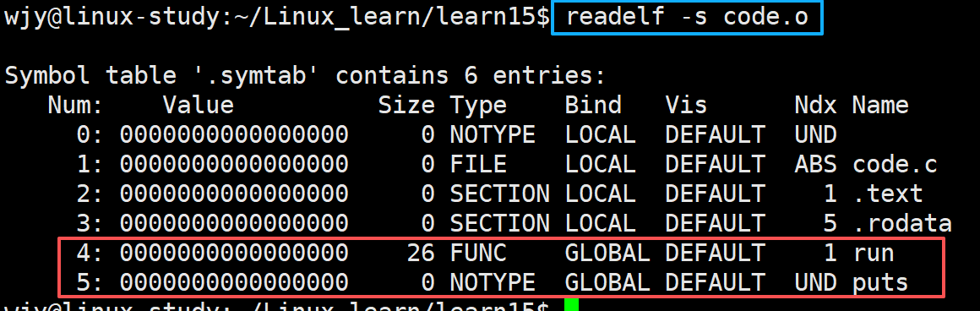Click the Bind column header

tap(593, 105)
